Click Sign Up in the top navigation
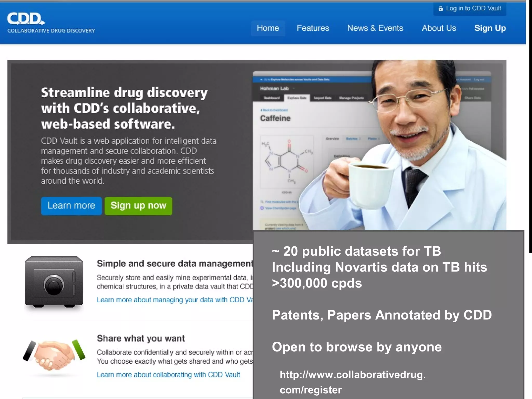 pyautogui.click(x=490, y=28)
